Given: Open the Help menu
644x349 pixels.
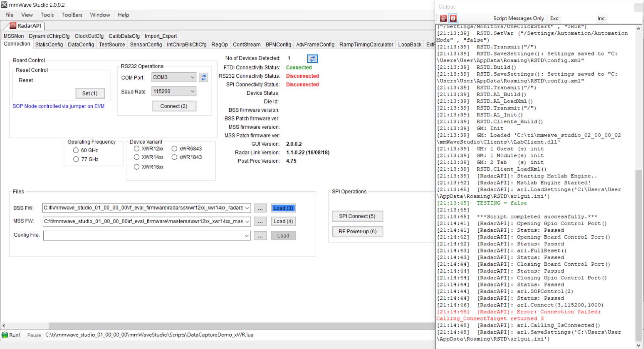Looking at the screenshot, I should pos(124,15).
